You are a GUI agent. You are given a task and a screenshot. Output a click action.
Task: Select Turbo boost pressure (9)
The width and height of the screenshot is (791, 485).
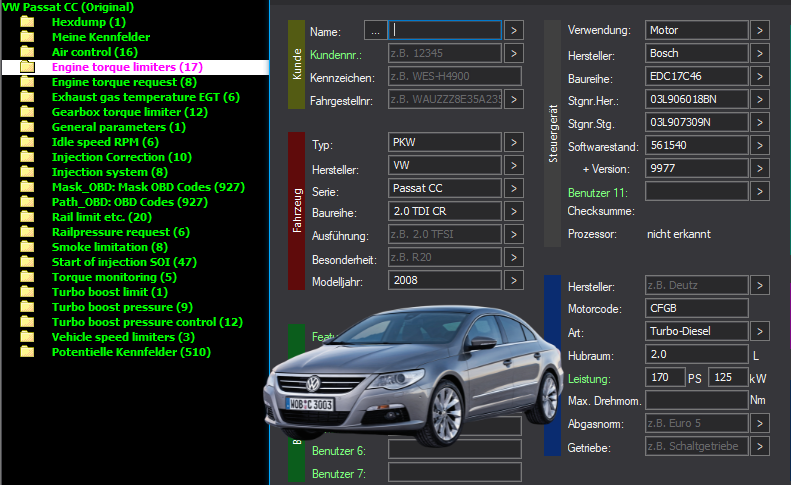pyautogui.click(x=122, y=307)
